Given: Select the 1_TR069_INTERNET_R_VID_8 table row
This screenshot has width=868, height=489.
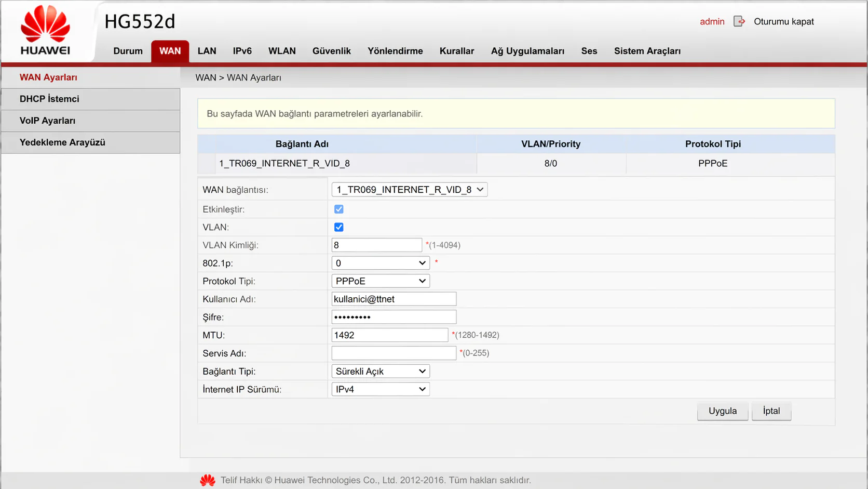Looking at the screenshot, I should (284, 164).
